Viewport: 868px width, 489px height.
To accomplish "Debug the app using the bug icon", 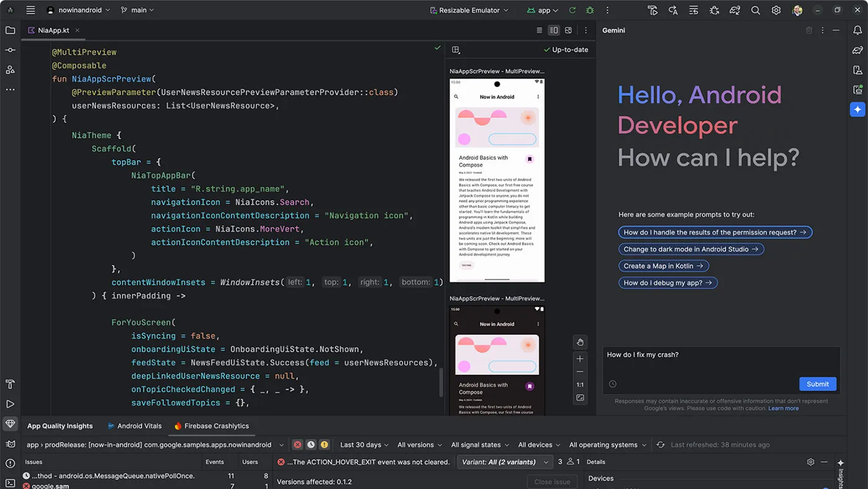I will point(590,10).
